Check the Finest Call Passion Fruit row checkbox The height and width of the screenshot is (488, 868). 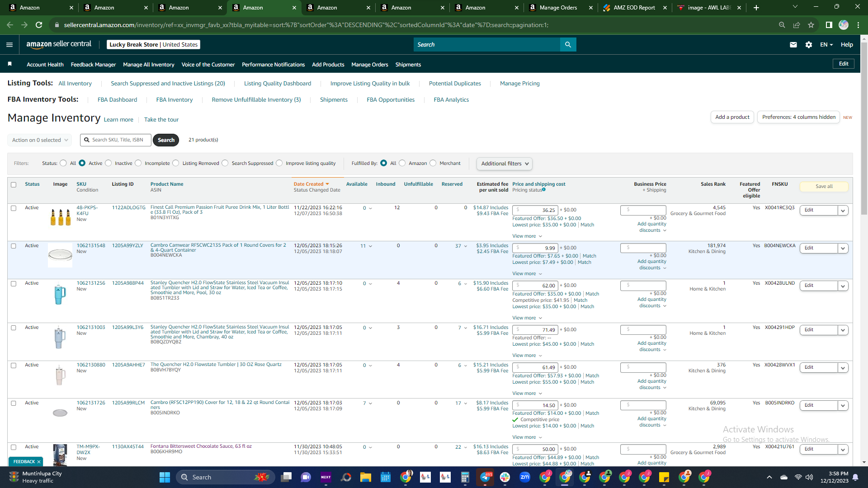click(14, 208)
